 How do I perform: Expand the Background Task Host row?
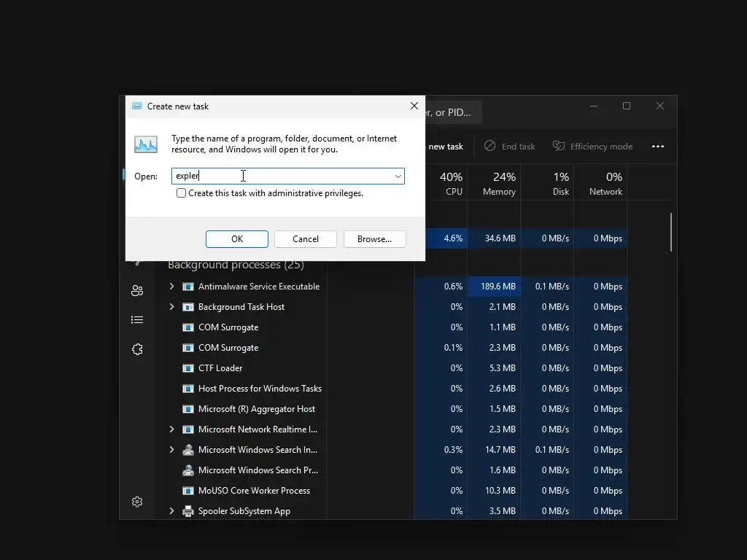click(171, 307)
